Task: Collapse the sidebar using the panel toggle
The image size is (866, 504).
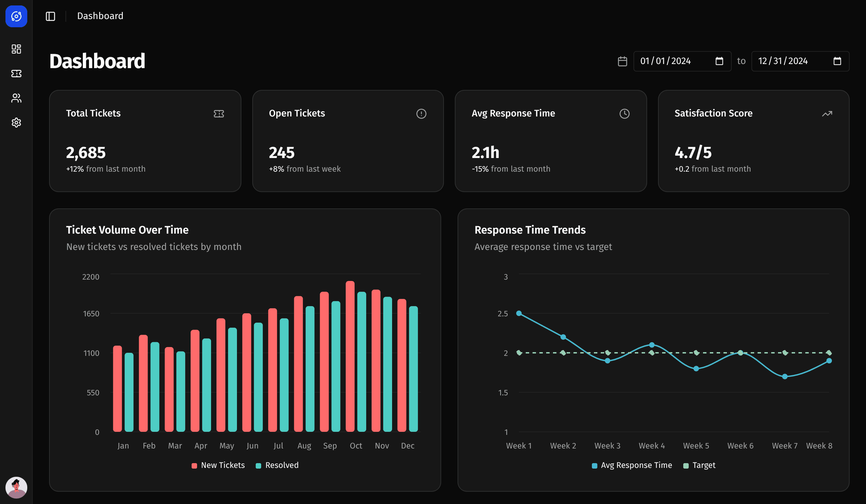Action: pyautogui.click(x=50, y=16)
